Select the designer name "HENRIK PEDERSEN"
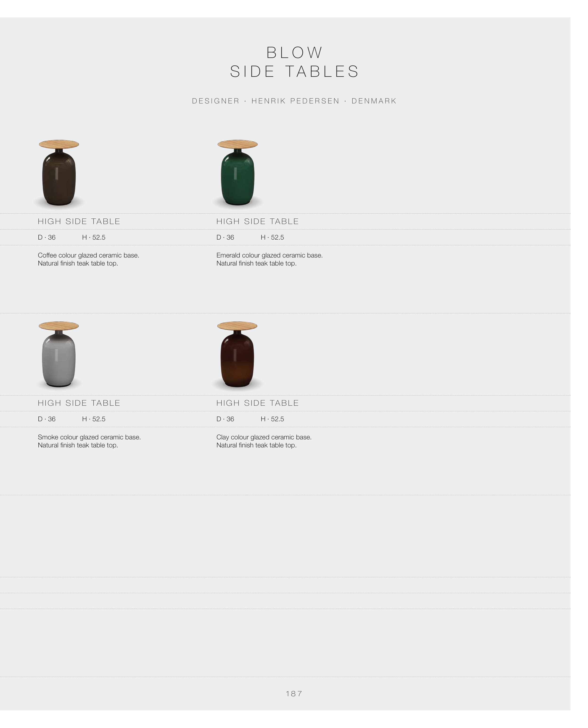Image resolution: width=588 pixels, height=728 pixels. [x=295, y=101]
